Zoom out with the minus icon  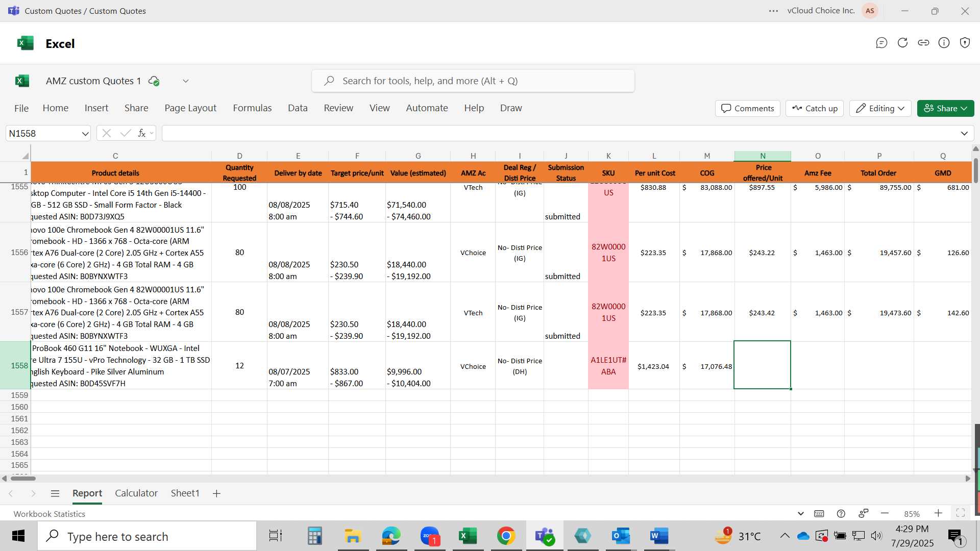coord(885,513)
